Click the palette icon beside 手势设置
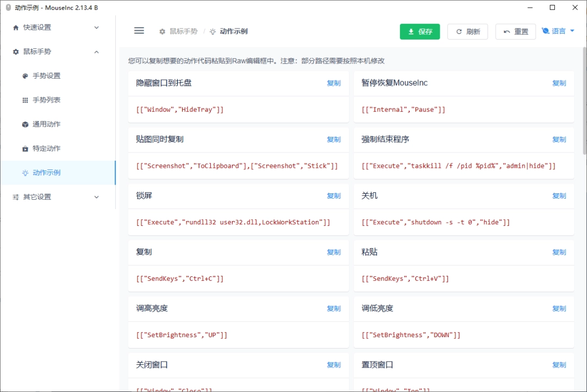This screenshot has height=392, width=587. tap(25, 76)
